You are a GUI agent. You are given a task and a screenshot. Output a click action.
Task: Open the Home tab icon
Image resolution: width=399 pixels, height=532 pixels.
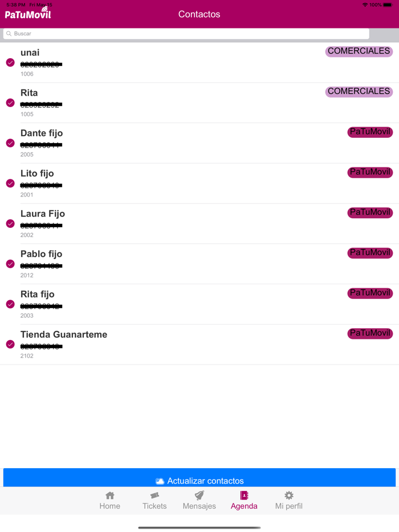click(x=110, y=496)
